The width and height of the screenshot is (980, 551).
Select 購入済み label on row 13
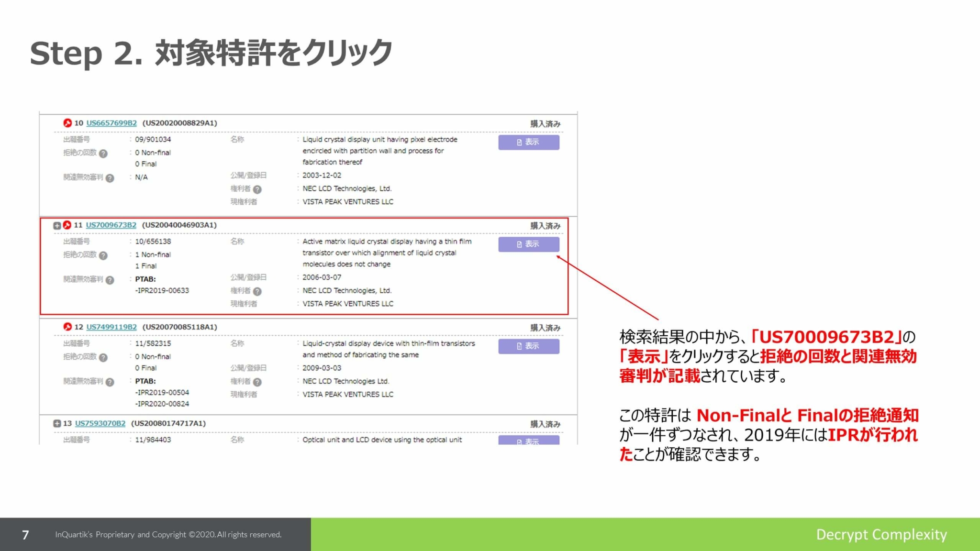point(545,424)
